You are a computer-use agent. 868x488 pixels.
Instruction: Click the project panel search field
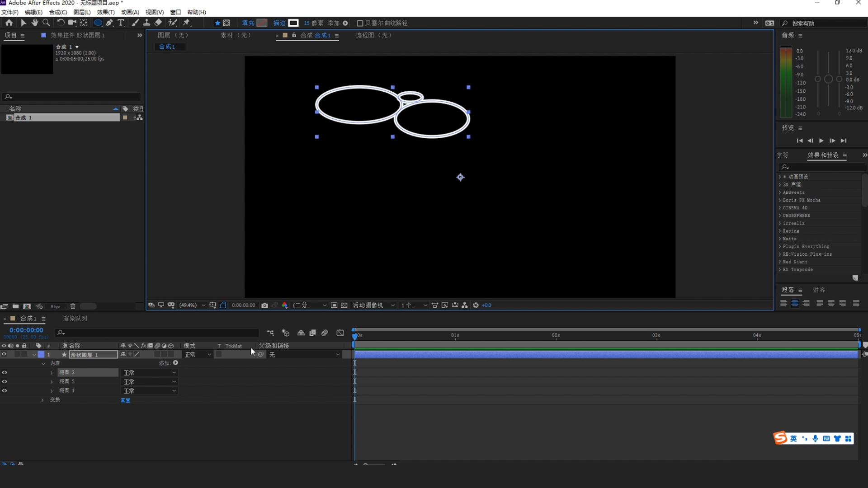pyautogui.click(x=72, y=97)
